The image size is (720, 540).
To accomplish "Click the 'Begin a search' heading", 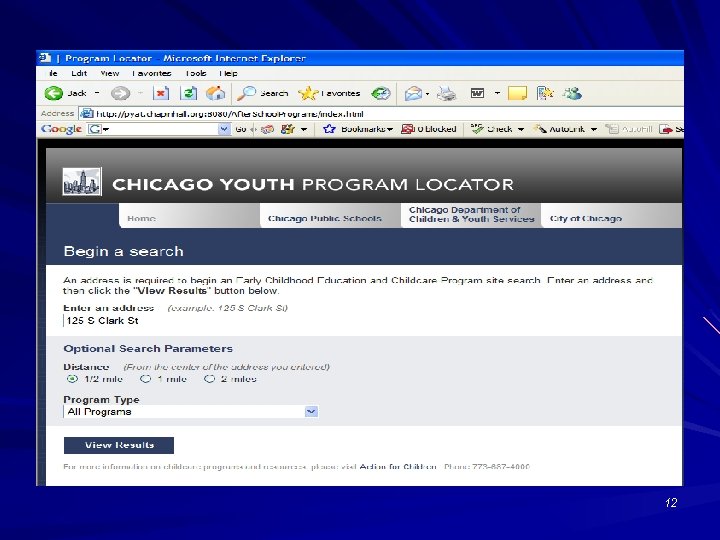I will pos(124,251).
